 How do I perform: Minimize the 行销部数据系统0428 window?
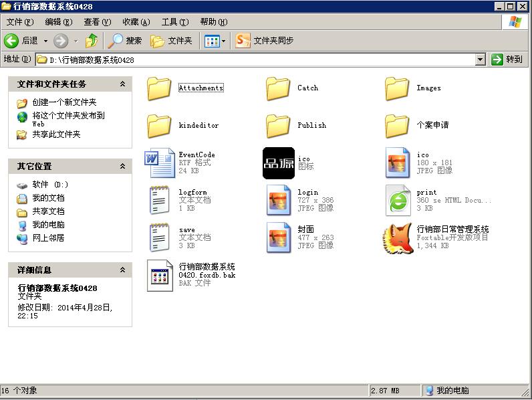[499, 6]
